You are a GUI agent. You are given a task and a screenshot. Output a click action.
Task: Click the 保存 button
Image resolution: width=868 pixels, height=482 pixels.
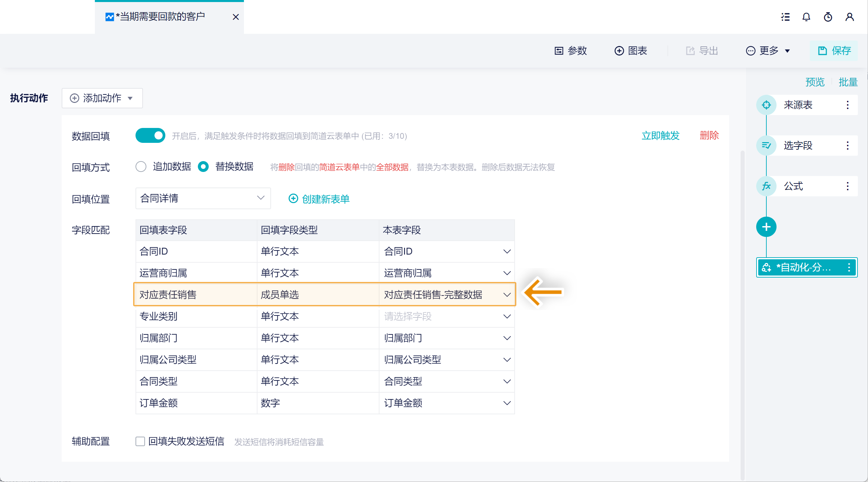pyautogui.click(x=834, y=51)
